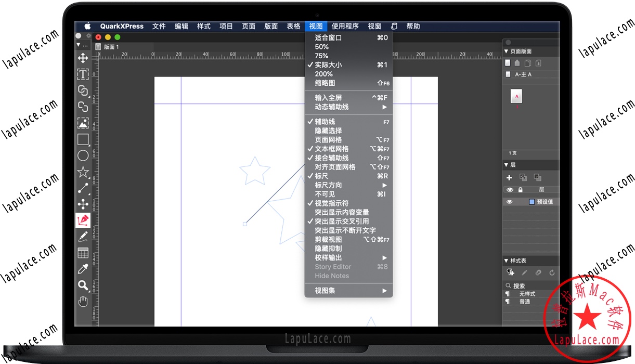Switch to the 版面 1 layout tab
This screenshot has height=364, width=635.
pos(111,46)
